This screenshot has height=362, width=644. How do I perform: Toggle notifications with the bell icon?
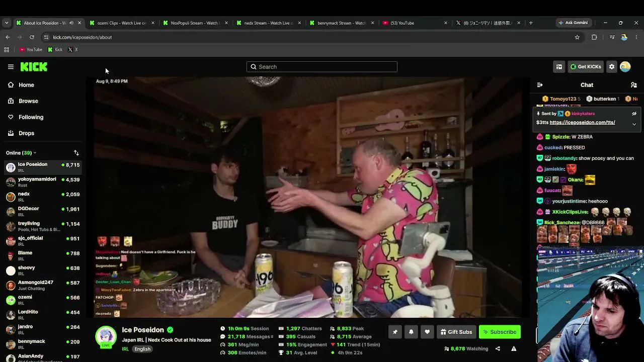coord(411,332)
